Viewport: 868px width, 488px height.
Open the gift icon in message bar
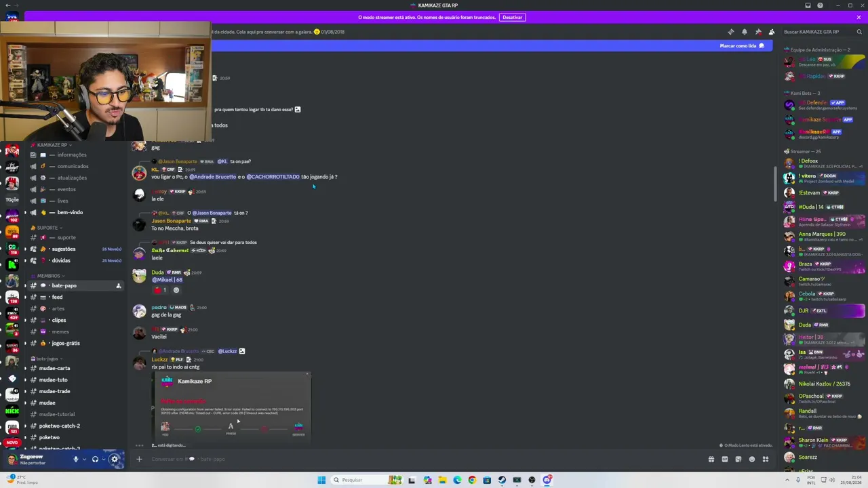[711, 460]
